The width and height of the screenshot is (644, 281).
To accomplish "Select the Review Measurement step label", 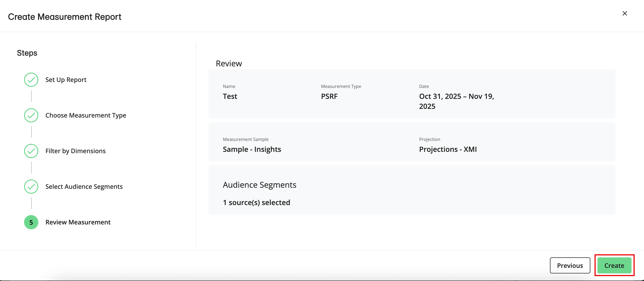I will point(78,222).
